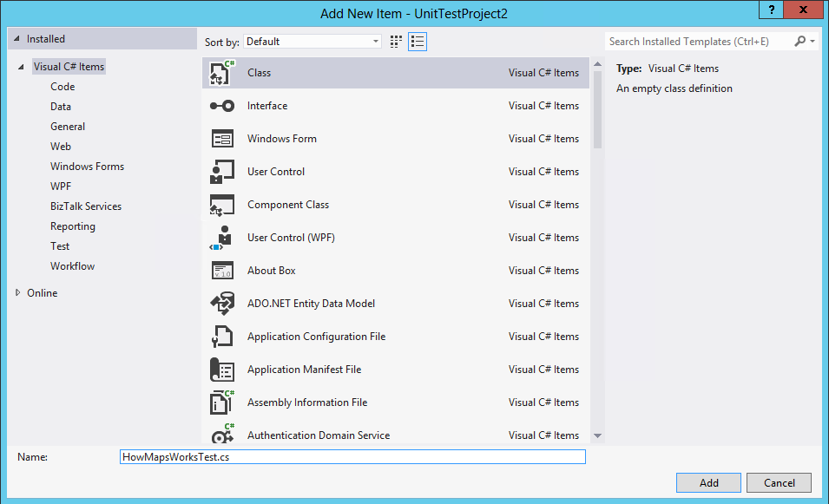Image resolution: width=829 pixels, height=504 pixels.
Task: Click the ADO.NET Entity Data Model icon
Action: 222,304
